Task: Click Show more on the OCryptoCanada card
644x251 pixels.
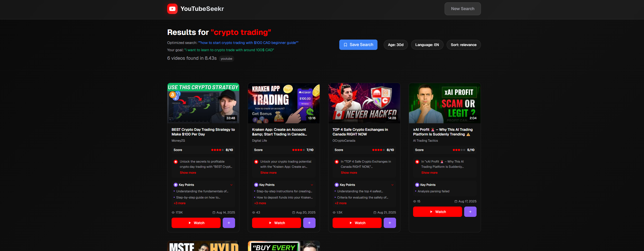Action: click(x=349, y=173)
